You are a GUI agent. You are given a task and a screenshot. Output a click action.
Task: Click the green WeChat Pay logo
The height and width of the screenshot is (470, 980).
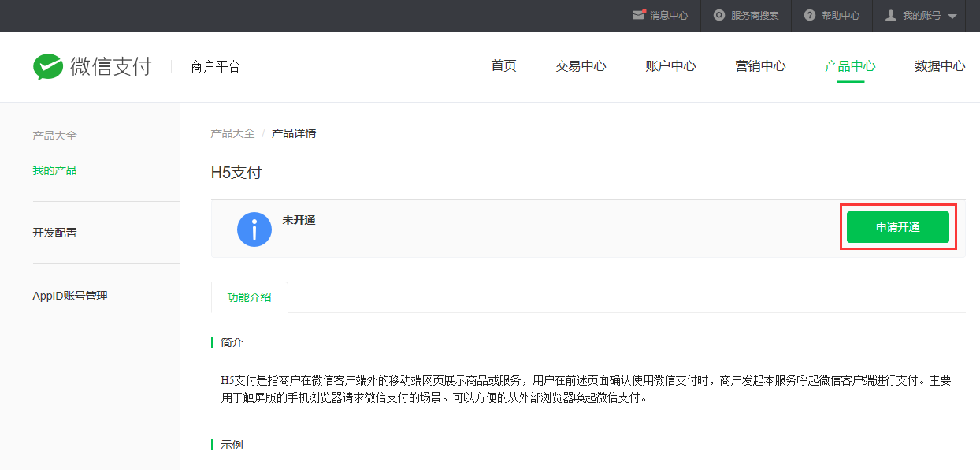pyautogui.click(x=48, y=67)
